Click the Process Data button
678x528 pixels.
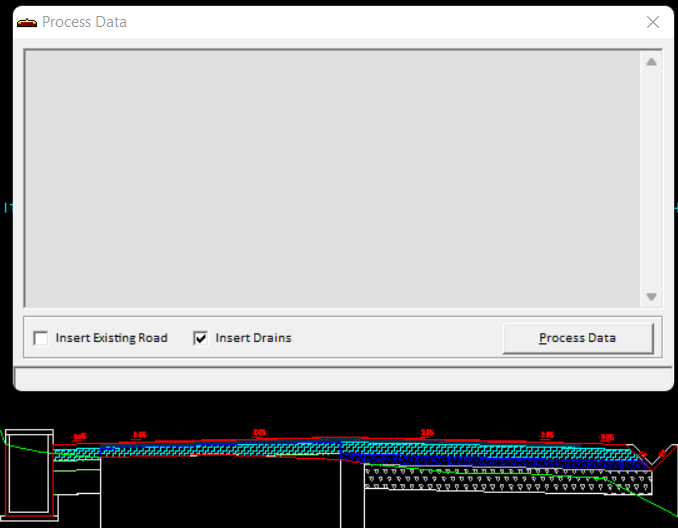point(578,338)
